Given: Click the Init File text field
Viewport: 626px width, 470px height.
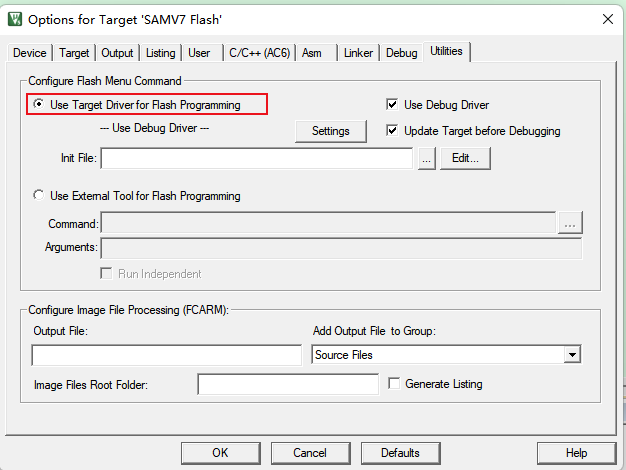Looking at the screenshot, I should point(257,158).
